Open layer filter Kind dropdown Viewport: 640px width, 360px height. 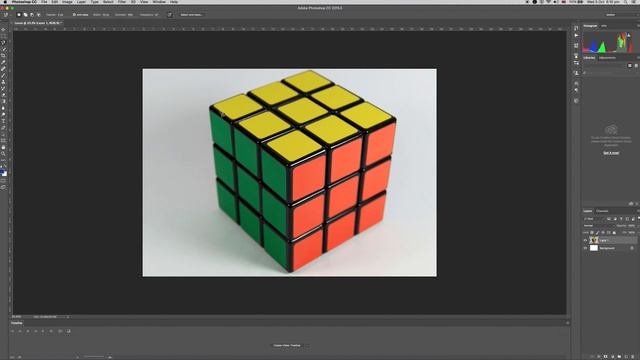pos(593,219)
